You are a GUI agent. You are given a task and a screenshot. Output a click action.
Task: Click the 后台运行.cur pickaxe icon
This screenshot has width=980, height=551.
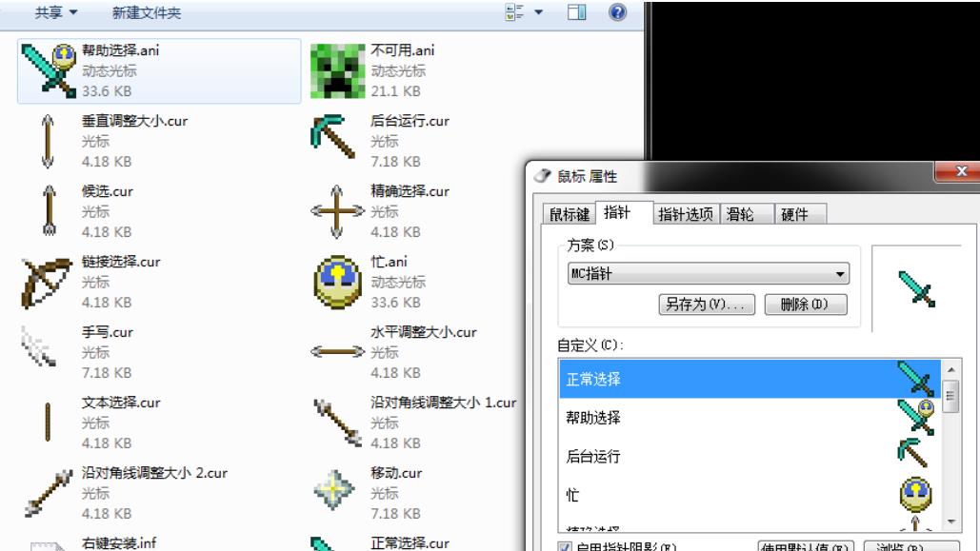(x=333, y=135)
